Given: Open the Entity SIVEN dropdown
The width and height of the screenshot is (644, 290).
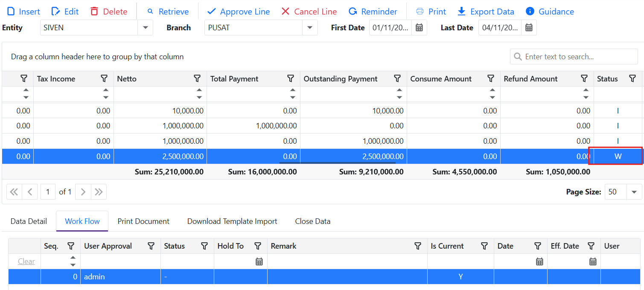Looking at the screenshot, I should click(145, 28).
